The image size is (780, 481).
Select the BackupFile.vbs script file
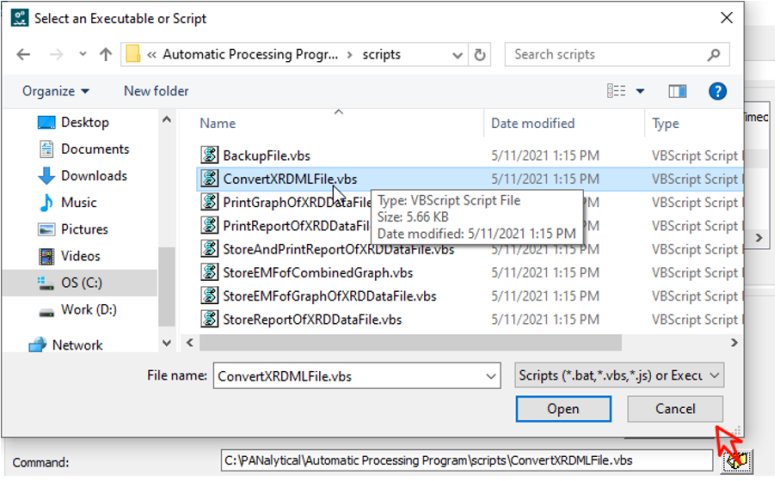pyautogui.click(x=265, y=155)
